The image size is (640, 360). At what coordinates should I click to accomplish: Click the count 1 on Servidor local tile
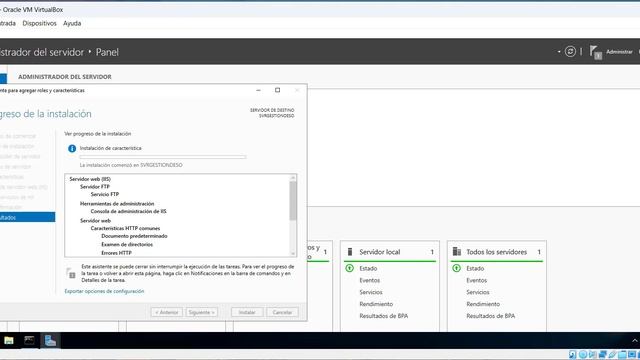[432, 252]
